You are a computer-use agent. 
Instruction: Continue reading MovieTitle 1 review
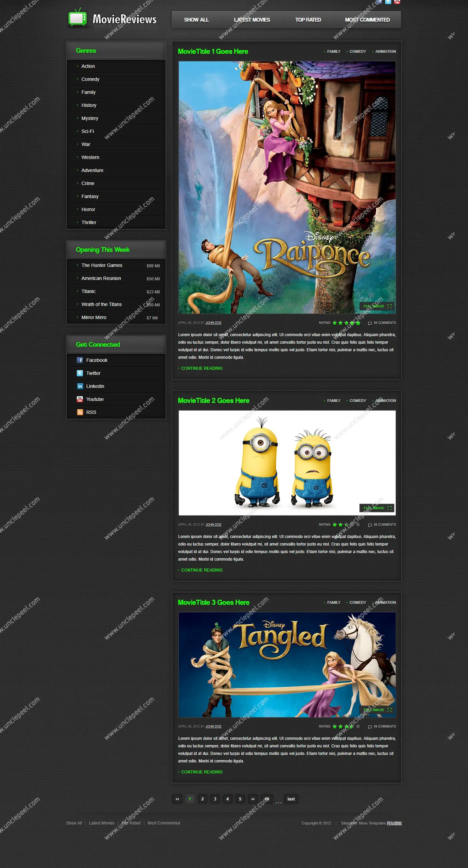(202, 368)
